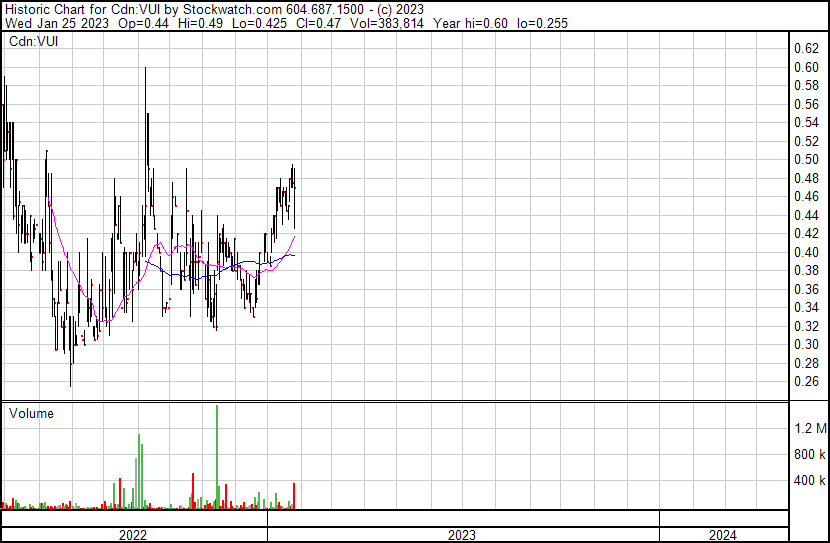Viewport: 830px width, 543px height.
Task: Click the 1.2 M volume axis label
Action: point(810,429)
